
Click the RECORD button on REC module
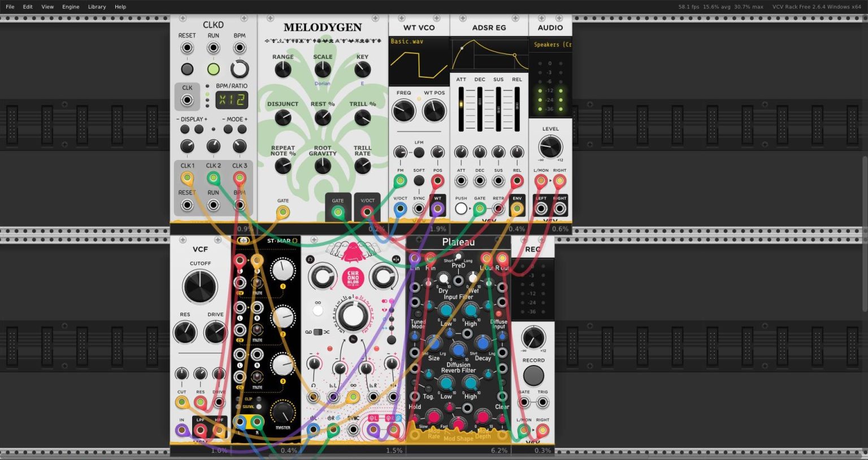pyautogui.click(x=533, y=375)
